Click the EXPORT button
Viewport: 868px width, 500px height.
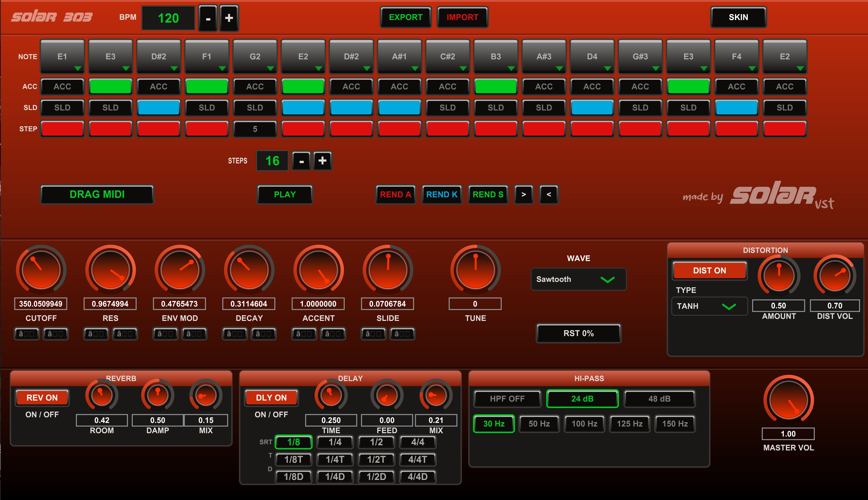406,17
